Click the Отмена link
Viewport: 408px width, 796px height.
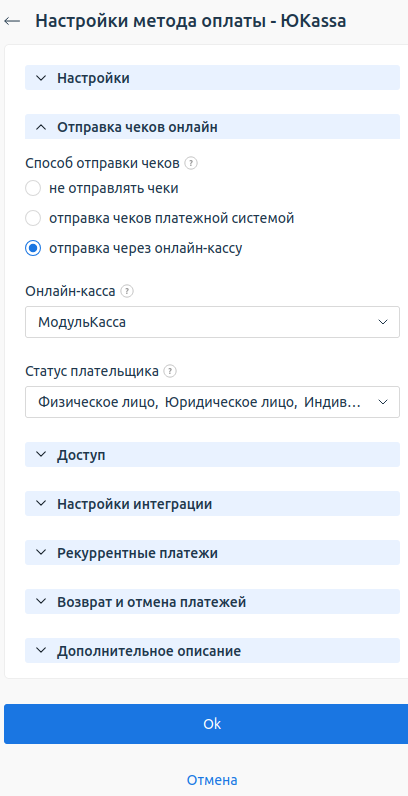(212, 780)
